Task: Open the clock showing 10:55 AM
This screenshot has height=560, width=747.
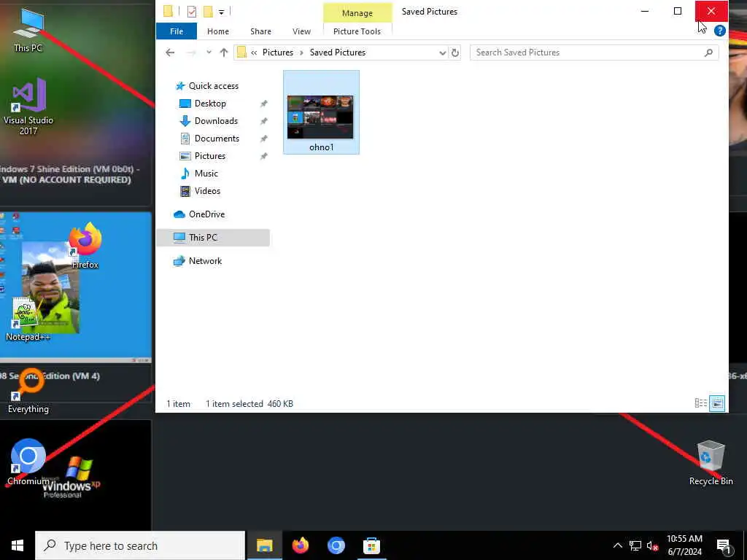Action: pyautogui.click(x=684, y=545)
